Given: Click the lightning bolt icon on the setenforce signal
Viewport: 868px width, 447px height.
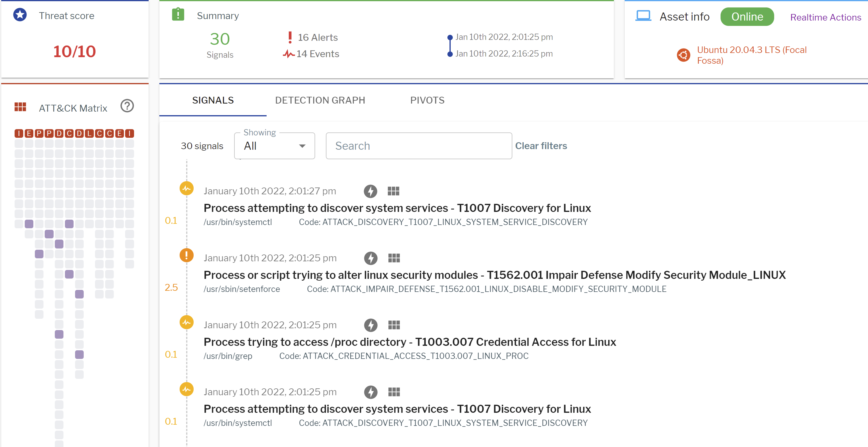Looking at the screenshot, I should pos(371,258).
